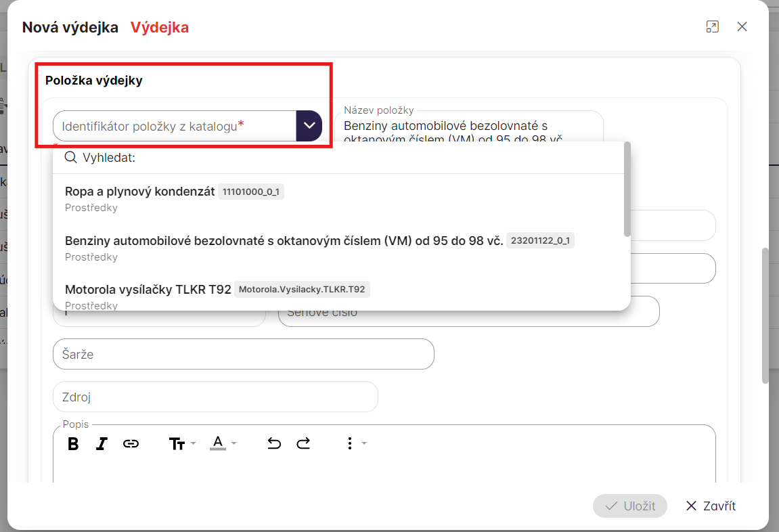Click the Uložit button
This screenshot has height=532, width=779.
tap(629, 506)
